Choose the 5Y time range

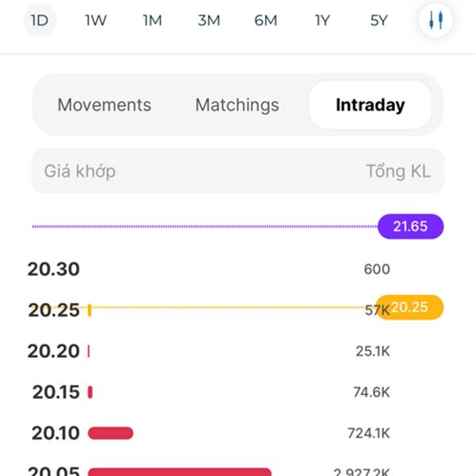[x=379, y=21]
